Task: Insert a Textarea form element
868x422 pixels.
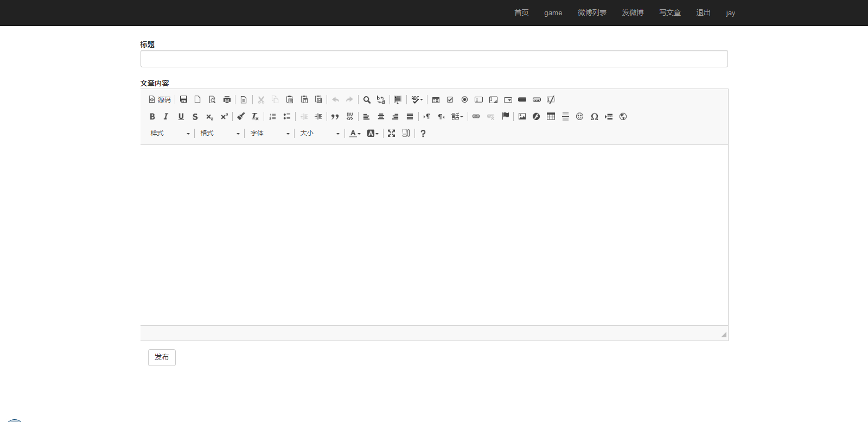Action: 493,100
